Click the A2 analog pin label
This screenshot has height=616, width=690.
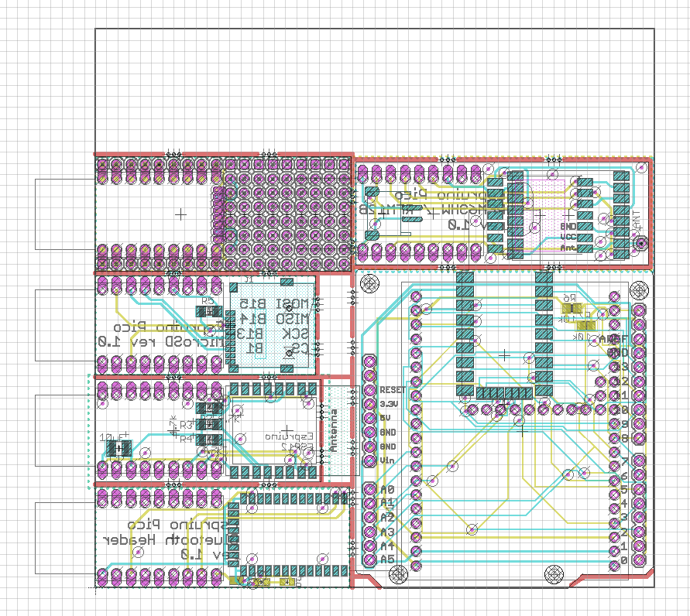pos(386,517)
